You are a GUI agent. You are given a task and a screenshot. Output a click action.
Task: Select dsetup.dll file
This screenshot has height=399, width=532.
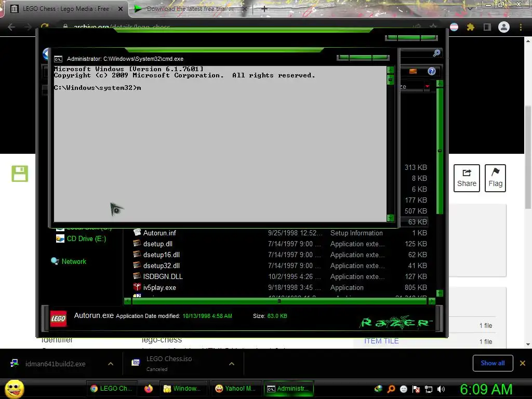(157, 244)
